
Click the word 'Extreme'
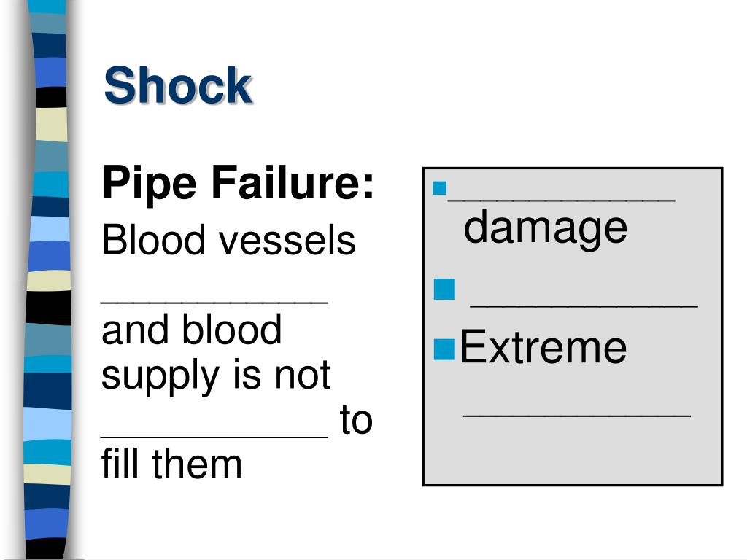543,348
